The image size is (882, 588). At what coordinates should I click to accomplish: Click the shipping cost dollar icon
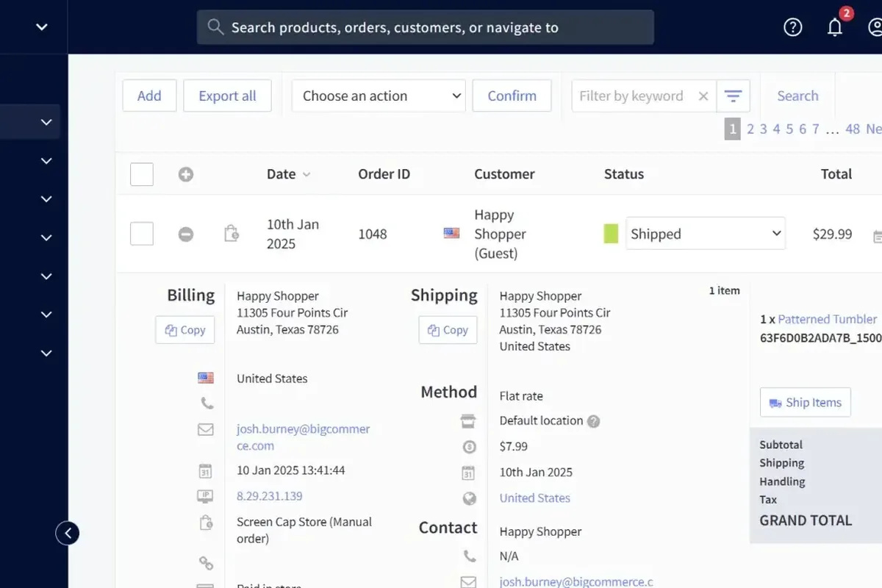[x=469, y=446]
